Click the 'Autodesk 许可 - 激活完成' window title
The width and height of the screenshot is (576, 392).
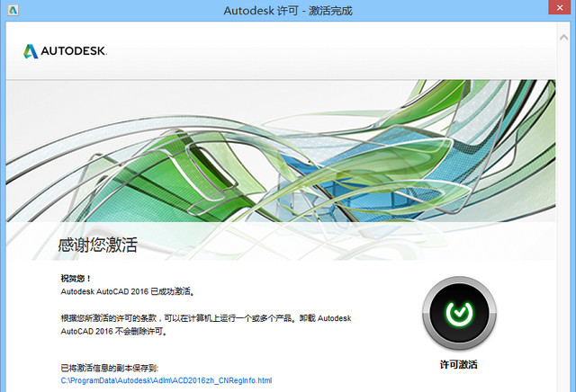[x=288, y=11]
